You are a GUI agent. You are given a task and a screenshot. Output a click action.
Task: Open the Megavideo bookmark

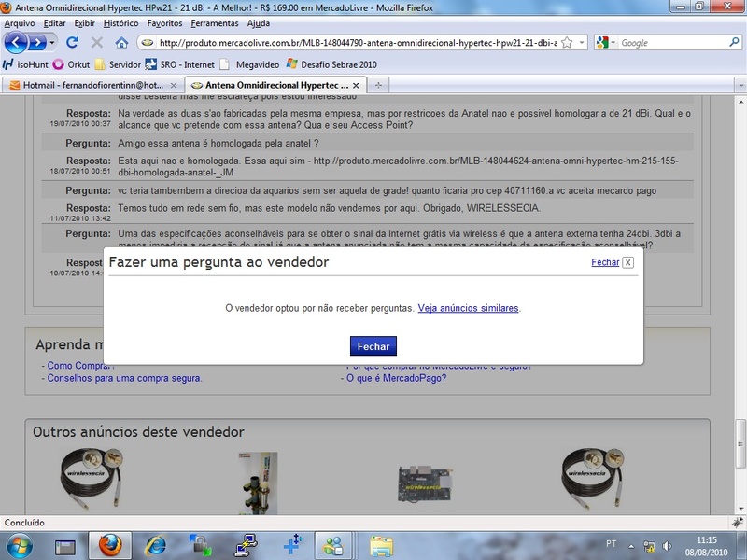249,64
